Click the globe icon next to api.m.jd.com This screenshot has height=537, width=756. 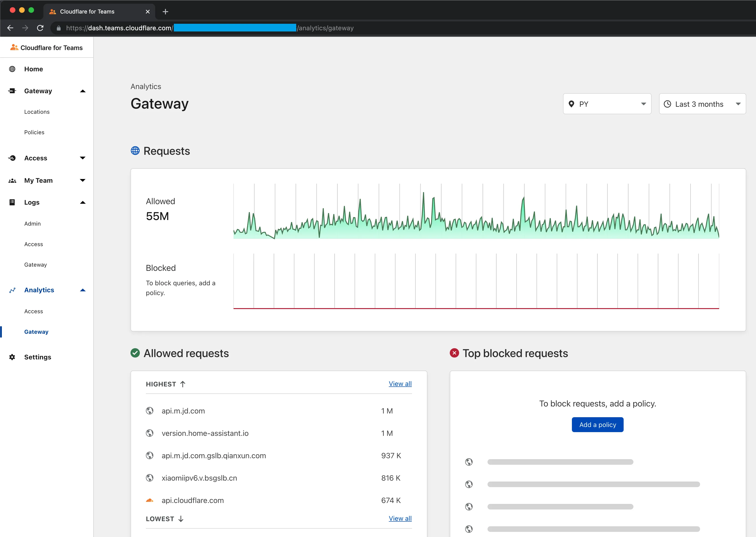coord(150,411)
